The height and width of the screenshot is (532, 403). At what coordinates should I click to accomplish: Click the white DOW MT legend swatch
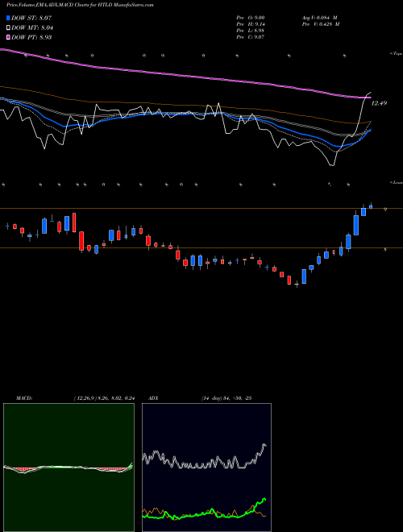(8, 27)
